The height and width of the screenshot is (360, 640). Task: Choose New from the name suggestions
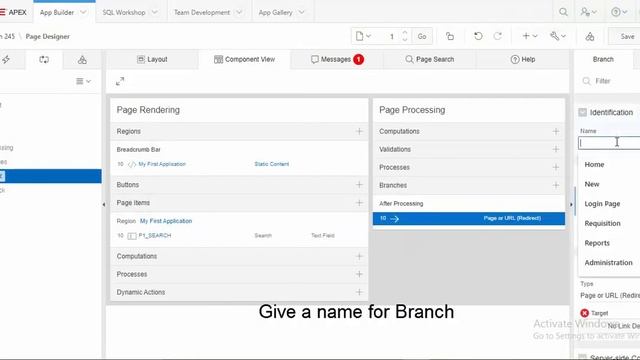click(591, 184)
